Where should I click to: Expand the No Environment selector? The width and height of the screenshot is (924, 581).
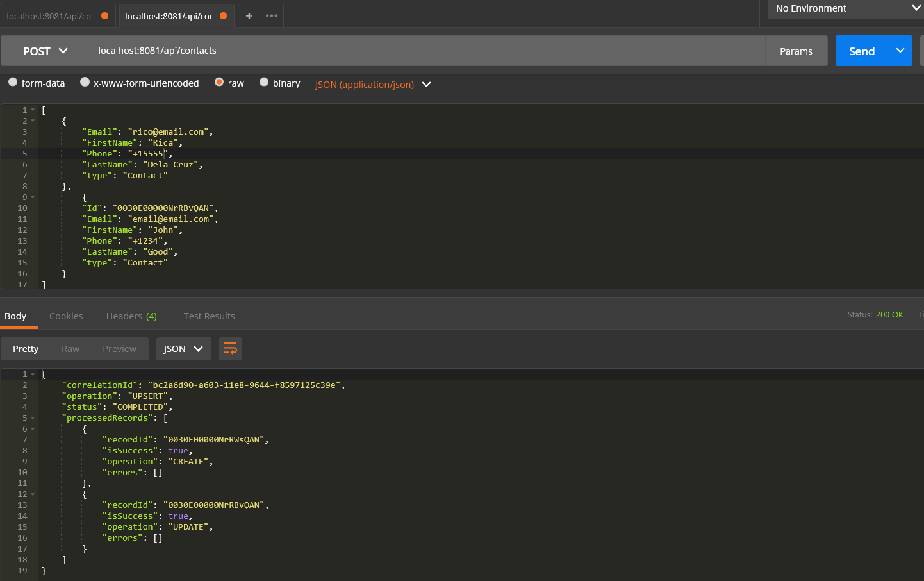846,8
